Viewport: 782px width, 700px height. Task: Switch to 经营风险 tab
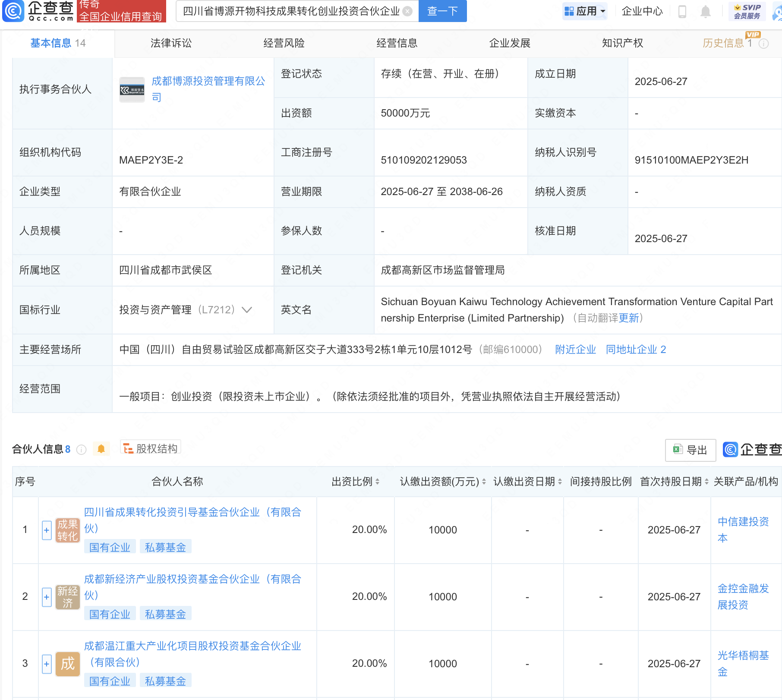click(x=284, y=43)
